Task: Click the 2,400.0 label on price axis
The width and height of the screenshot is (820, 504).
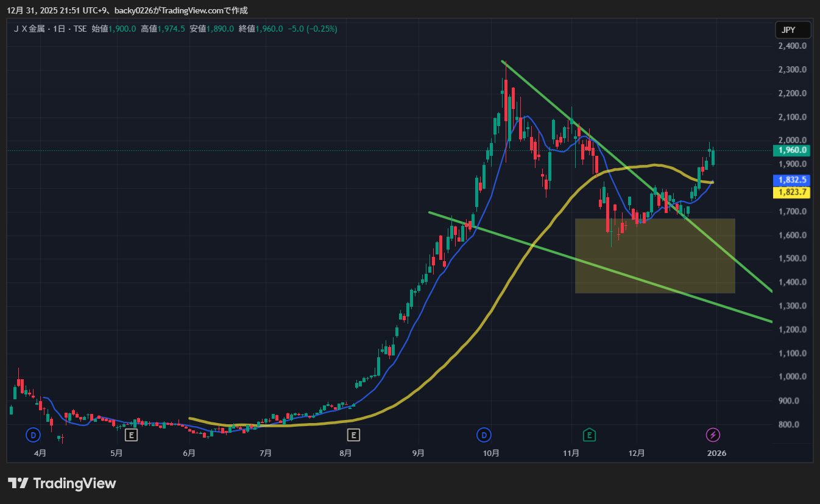Action: (x=792, y=46)
